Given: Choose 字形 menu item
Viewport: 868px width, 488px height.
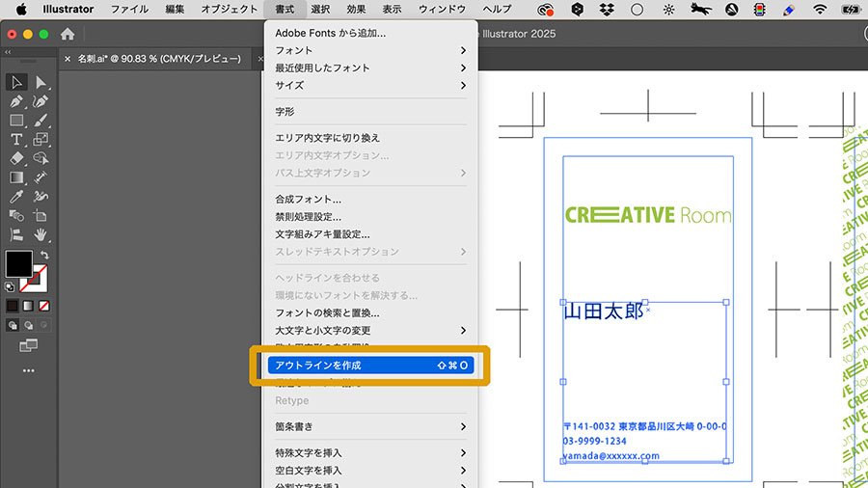Looking at the screenshot, I should (370, 112).
